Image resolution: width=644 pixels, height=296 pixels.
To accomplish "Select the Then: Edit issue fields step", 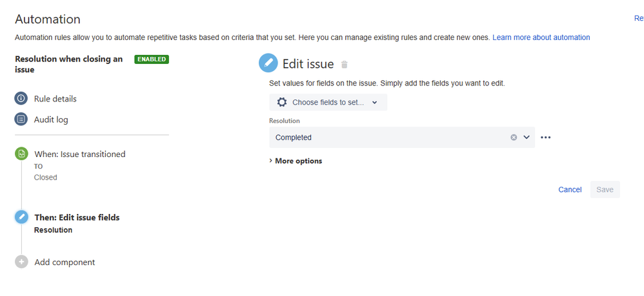I will click(77, 217).
